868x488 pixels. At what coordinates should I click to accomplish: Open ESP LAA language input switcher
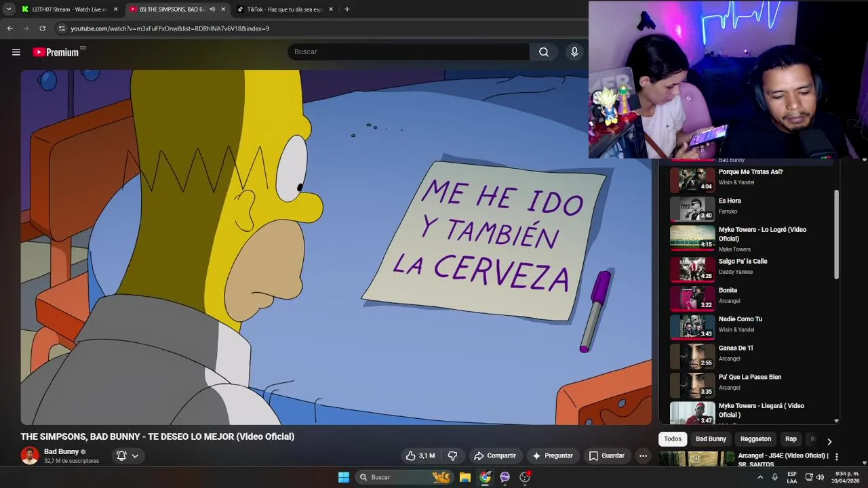pos(792,477)
